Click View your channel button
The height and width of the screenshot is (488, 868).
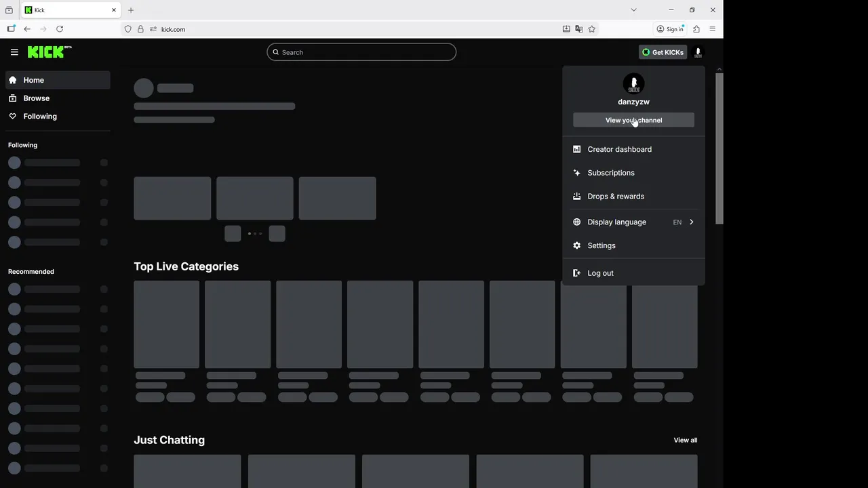[x=633, y=120]
